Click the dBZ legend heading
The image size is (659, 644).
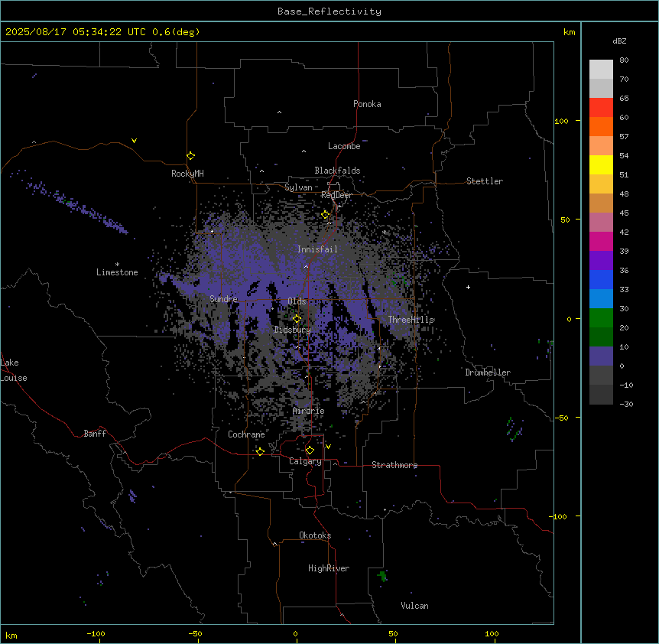coord(619,41)
